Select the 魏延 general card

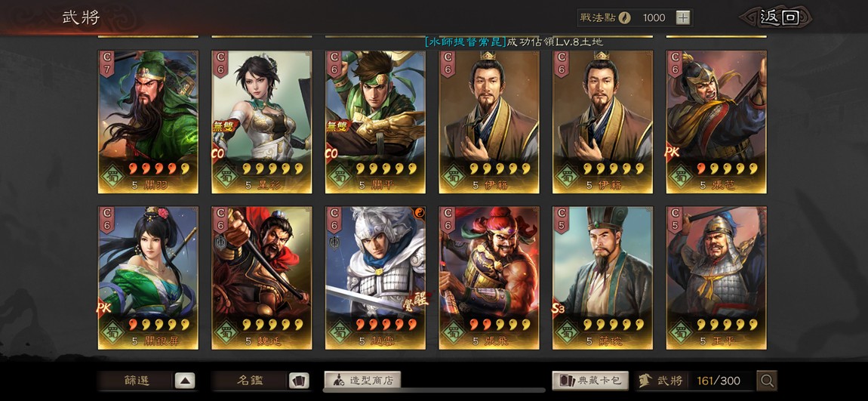(261, 278)
